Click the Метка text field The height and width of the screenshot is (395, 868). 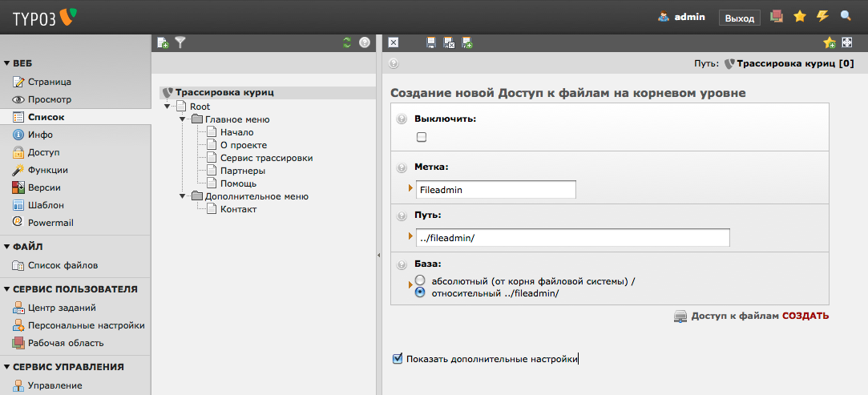pyautogui.click(x=495, y=190)
